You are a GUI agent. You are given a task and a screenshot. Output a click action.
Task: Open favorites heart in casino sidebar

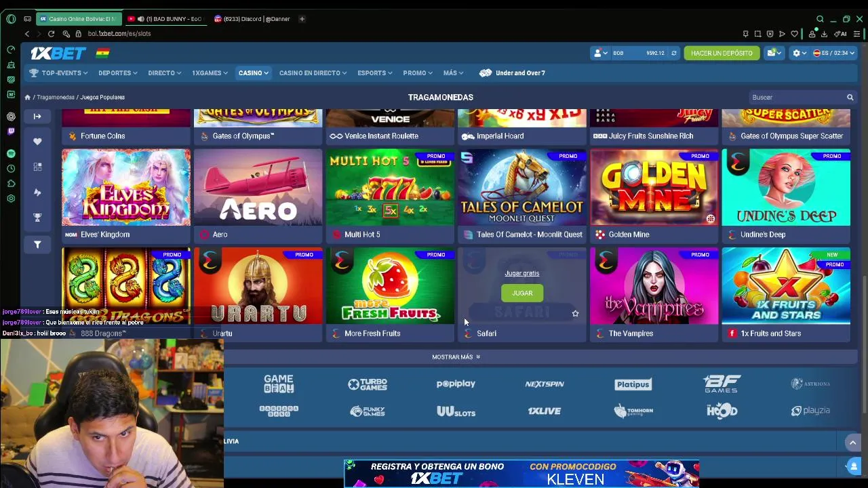37,142
